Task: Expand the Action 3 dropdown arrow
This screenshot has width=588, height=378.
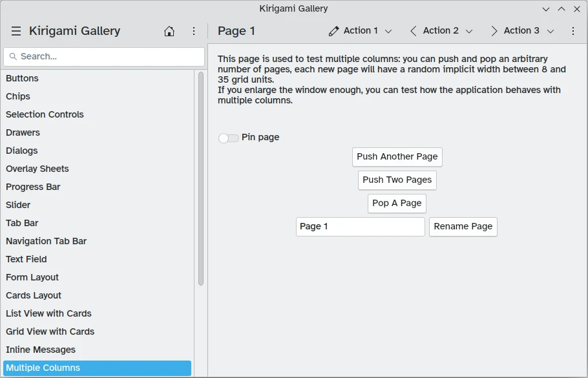Action: point(551,32)
